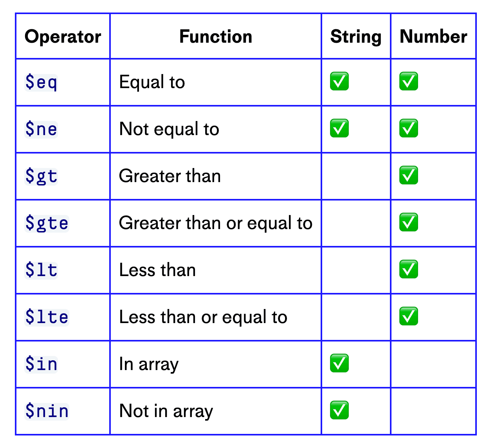Click the $in operator code label

coord(41,364)
